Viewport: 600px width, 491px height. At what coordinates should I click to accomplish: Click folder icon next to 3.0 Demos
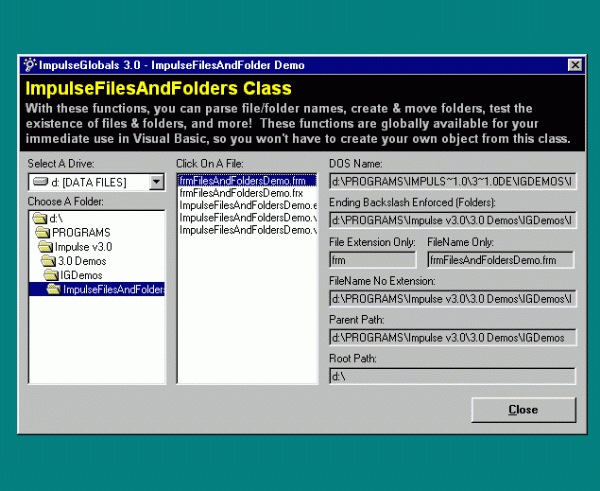[x=48, y=261]
